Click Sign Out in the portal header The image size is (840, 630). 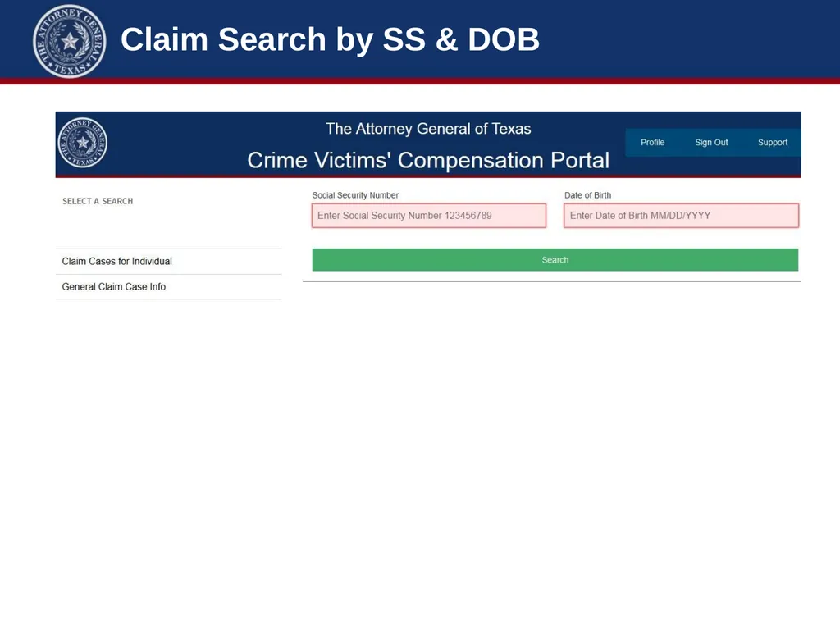(x=711, y=143)
